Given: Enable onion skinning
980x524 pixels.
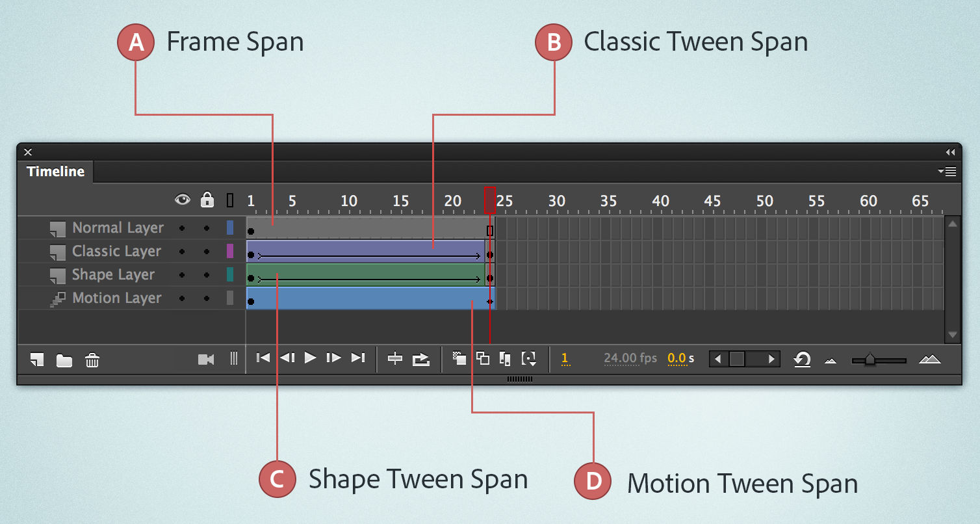Looking at the screenshot, I should pos(459,358).
